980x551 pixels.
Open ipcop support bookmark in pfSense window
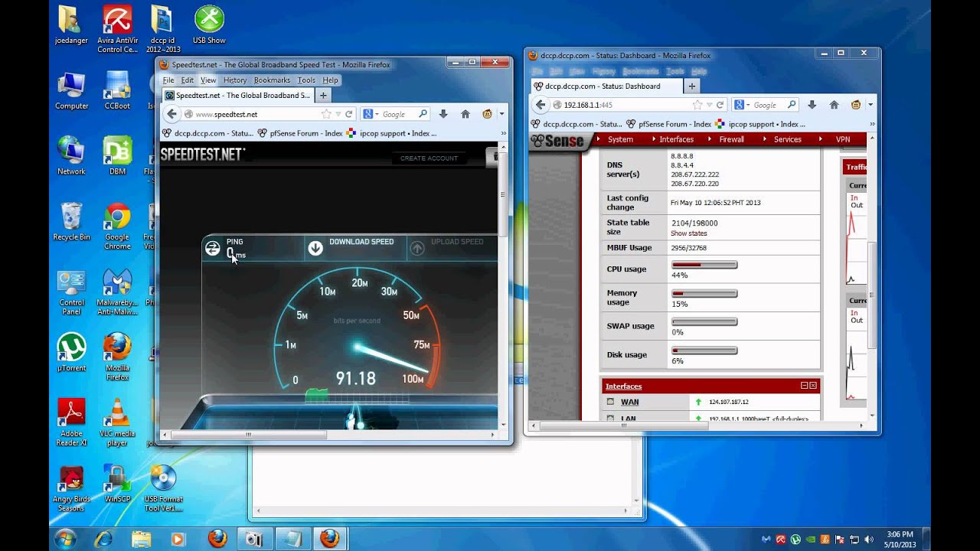point(760,123)
